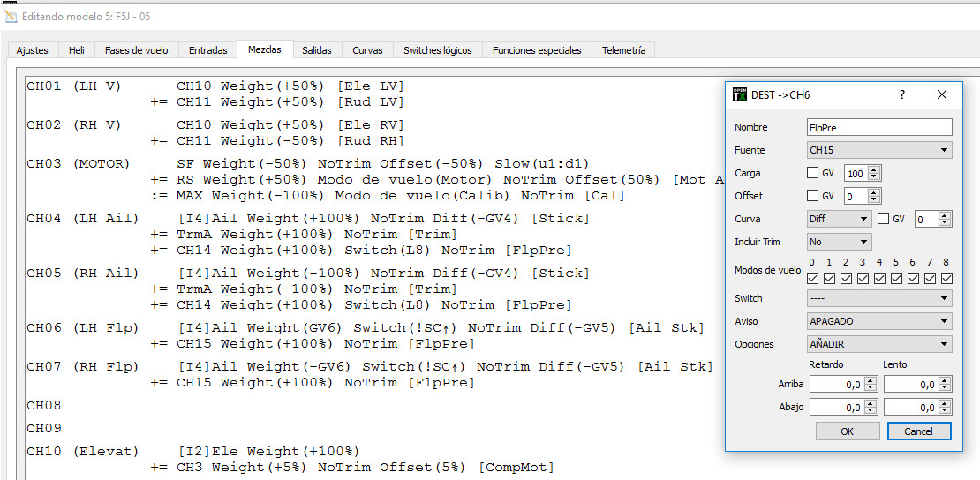Click the dialog help question mark
This screenshot has width=980, height=480.
tap(901, 94)
